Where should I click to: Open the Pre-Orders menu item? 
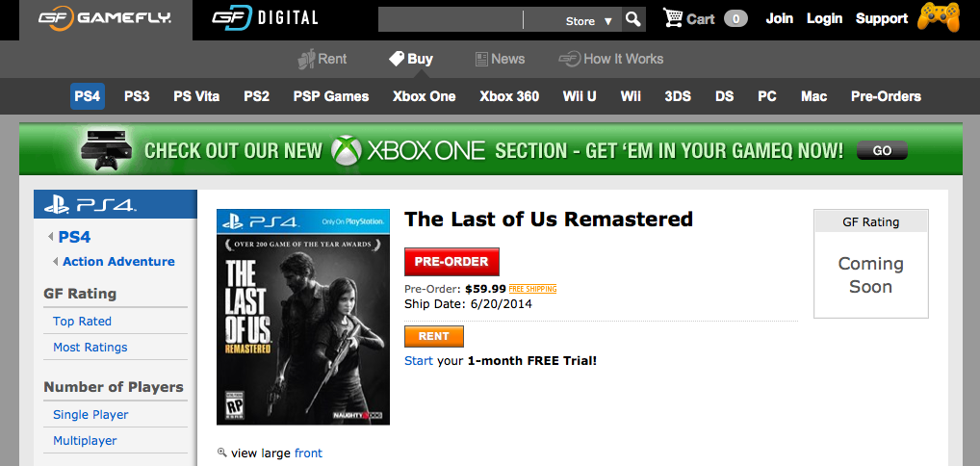[x=886, y=96]
